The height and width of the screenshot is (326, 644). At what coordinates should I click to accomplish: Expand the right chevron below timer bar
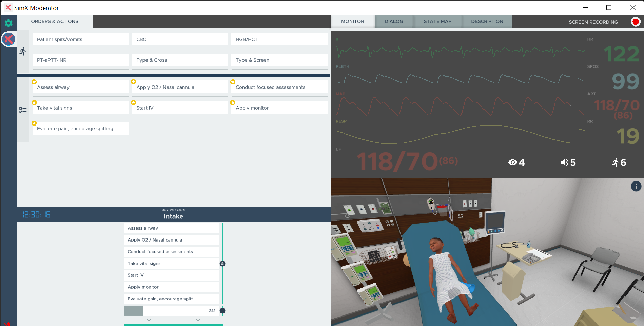pyautogui.click(x=198, y=320)
